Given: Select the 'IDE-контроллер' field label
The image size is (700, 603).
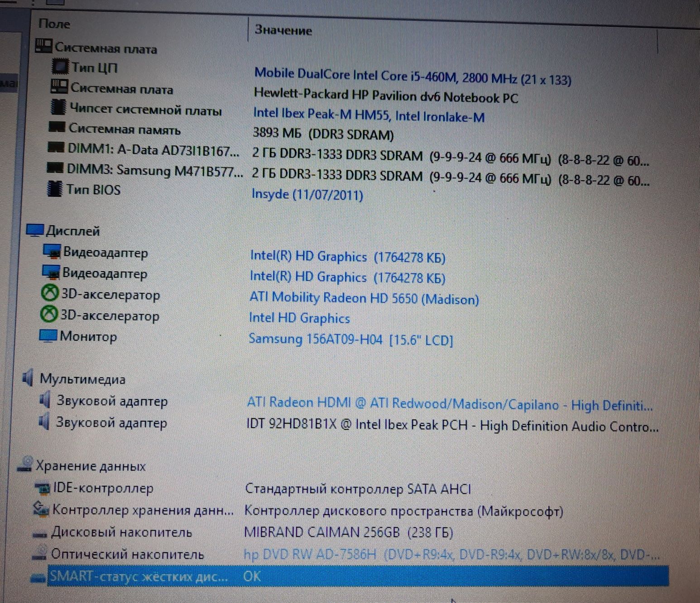Looking at the screenshot, I should pos(103,488).
